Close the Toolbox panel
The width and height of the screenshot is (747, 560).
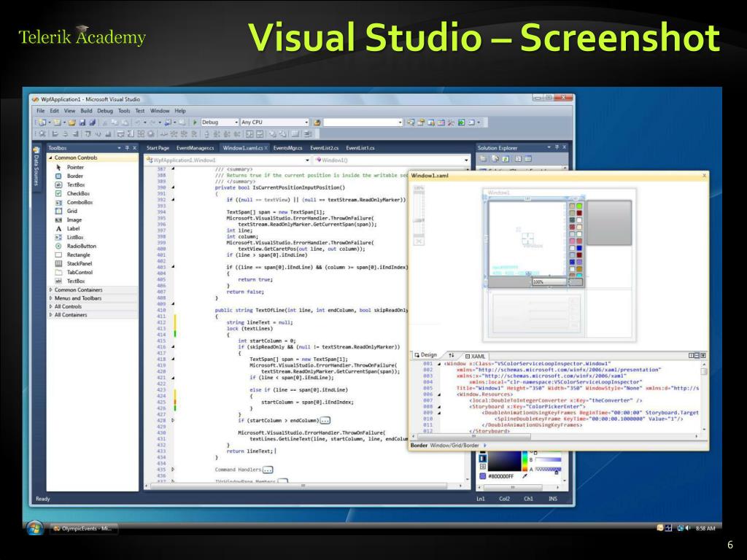pyautogui.click(x=135, y=148)
